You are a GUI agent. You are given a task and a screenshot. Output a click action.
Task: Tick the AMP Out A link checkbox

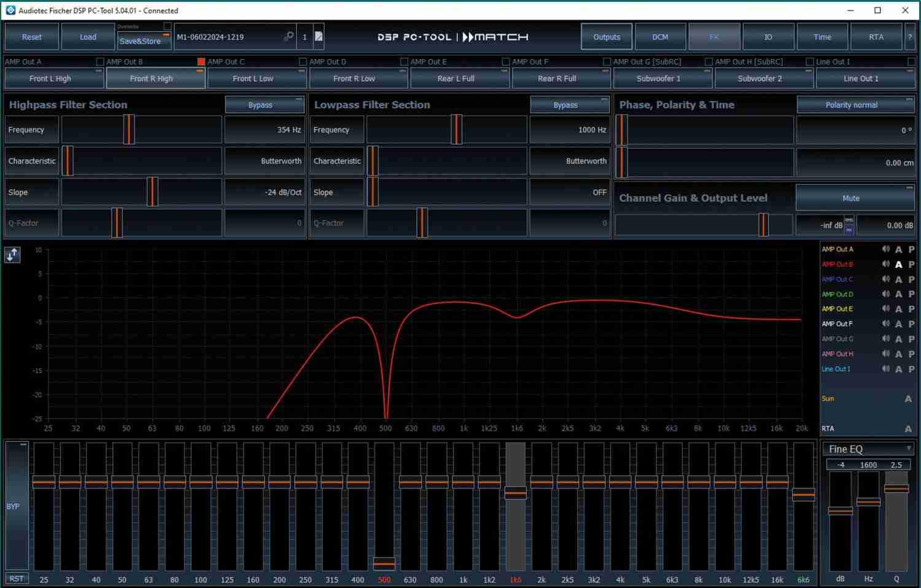(x=100, y=61)
